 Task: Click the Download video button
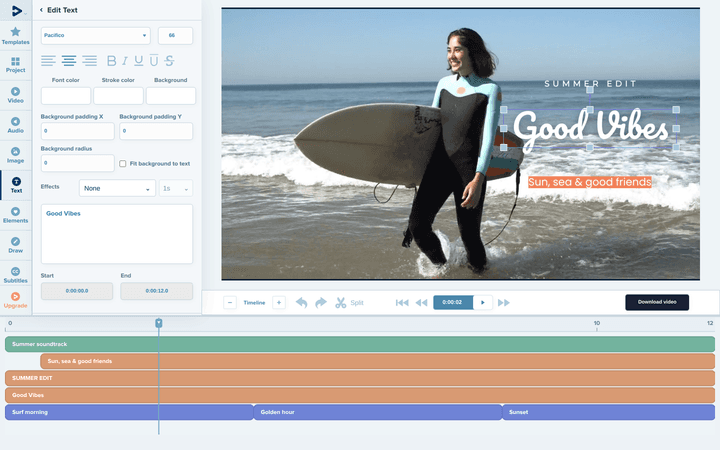pyautogui.click(x=657, y=302)
